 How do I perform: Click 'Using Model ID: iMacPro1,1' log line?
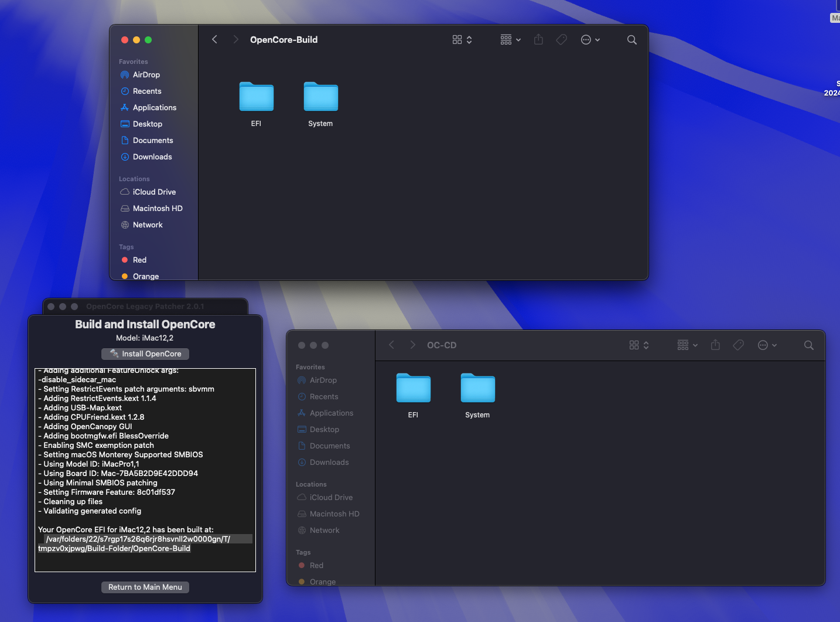[88, 464]
